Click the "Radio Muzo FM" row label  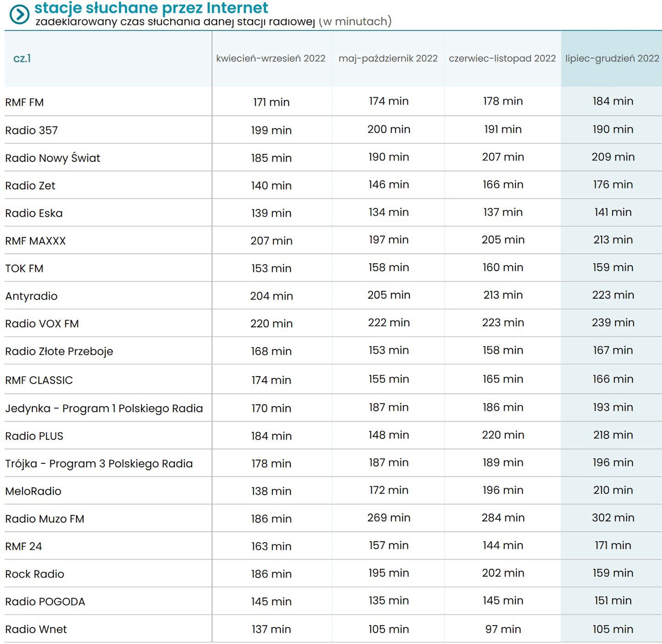point(45,519)
